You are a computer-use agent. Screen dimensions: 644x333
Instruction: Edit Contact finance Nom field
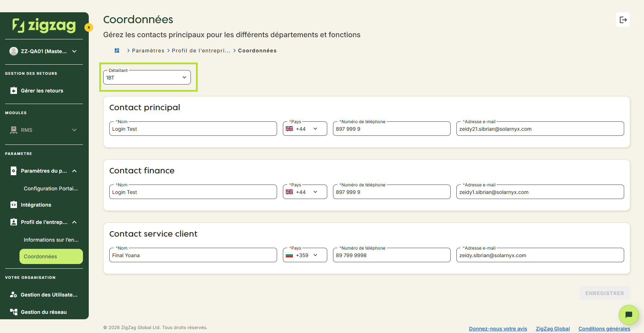pyautogui.click(x=193, y=192)
